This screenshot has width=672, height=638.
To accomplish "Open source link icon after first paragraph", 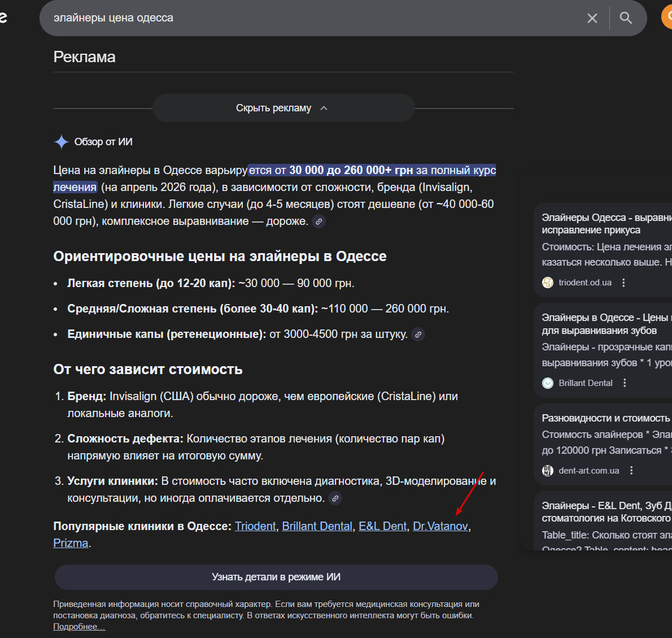I will click(318, 222).
